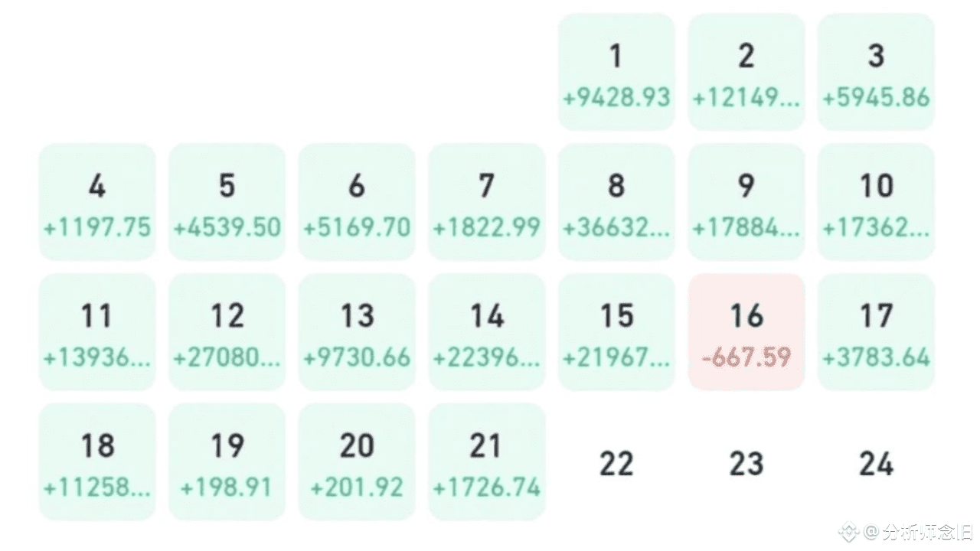Open day 5 showing +4539.50
The height and width of the screenshot is (551, 980).
(227, 201)
